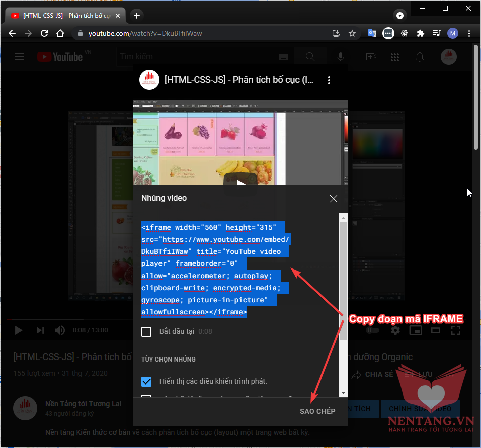Click the embed preview video title link
The image size is (481, 448).
239,80
